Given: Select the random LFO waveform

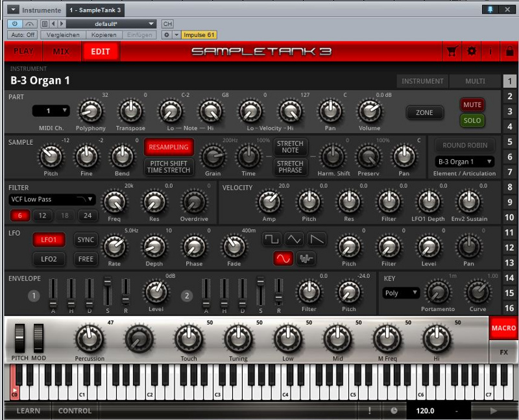Looking at the screenshot, I should click(306, 258).
